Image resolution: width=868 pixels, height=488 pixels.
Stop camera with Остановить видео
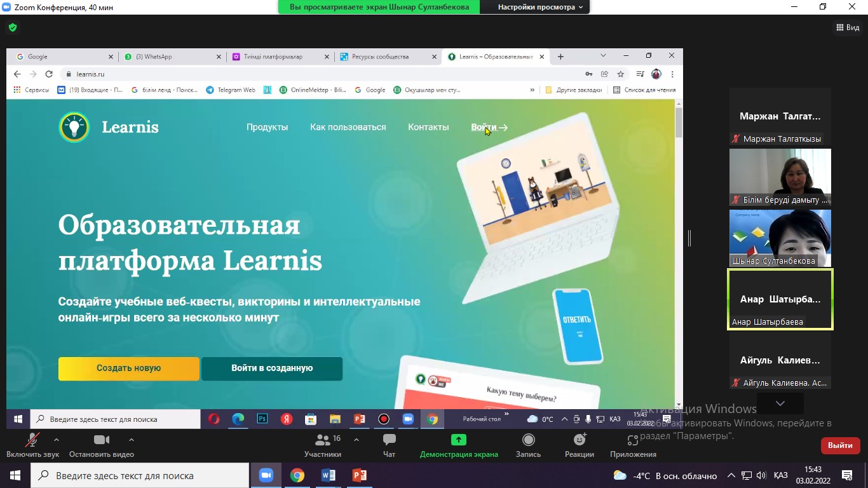pos(102,445)
